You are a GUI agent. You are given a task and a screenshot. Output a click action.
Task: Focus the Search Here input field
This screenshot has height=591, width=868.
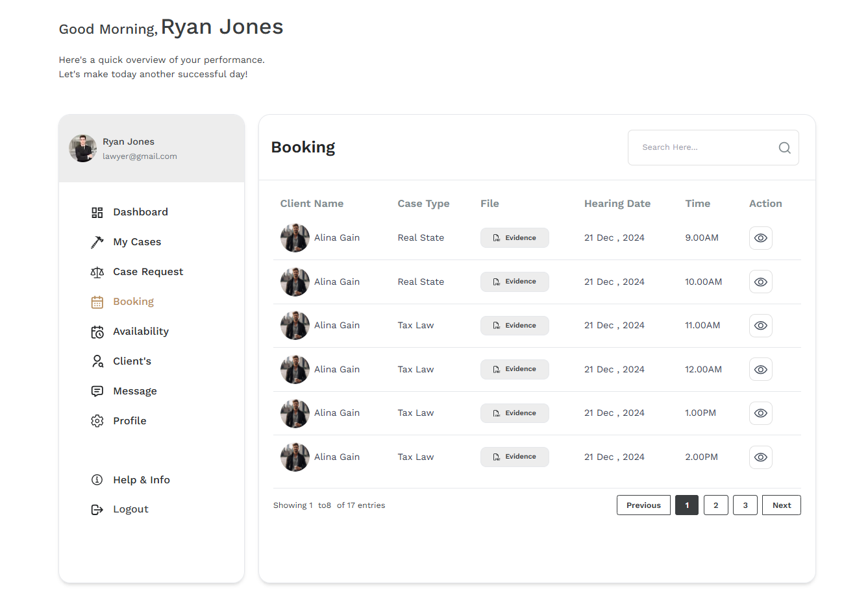click(x=713, y=148)
